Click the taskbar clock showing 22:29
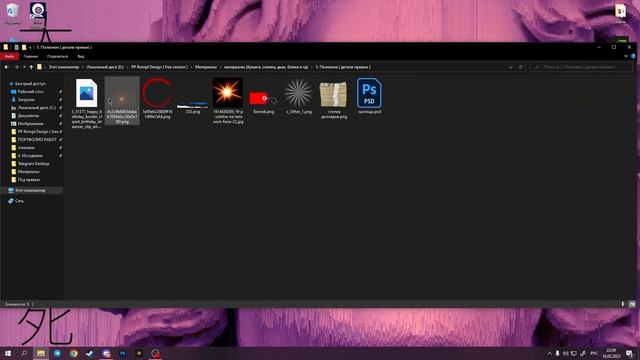640x360 pixels. 611,353
